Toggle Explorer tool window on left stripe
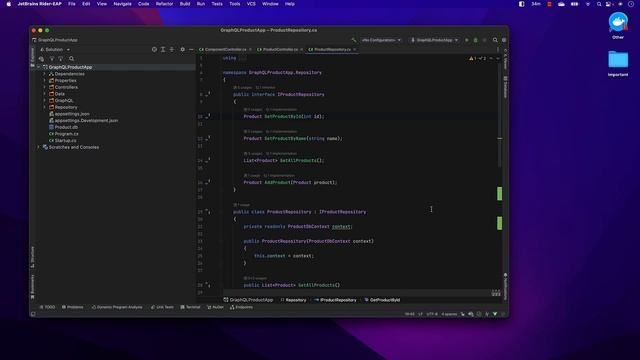The image size is (640, 360). [x=33, y=57]
